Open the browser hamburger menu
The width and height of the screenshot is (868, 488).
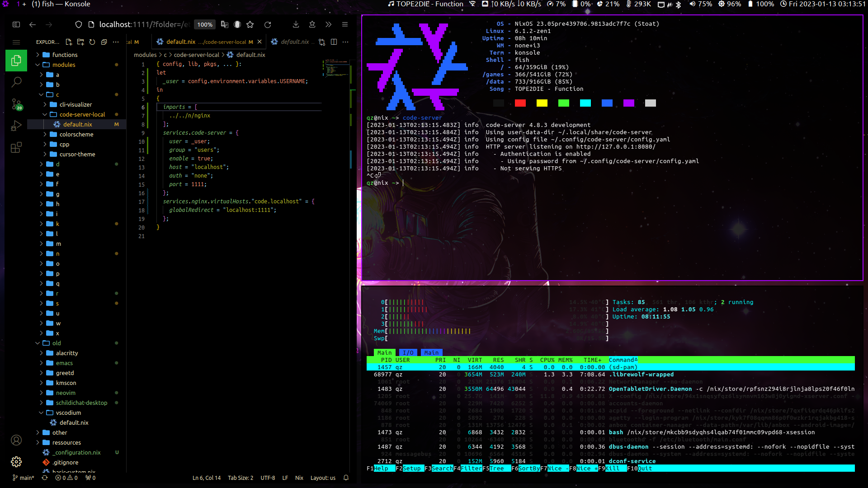pos(345,24)
